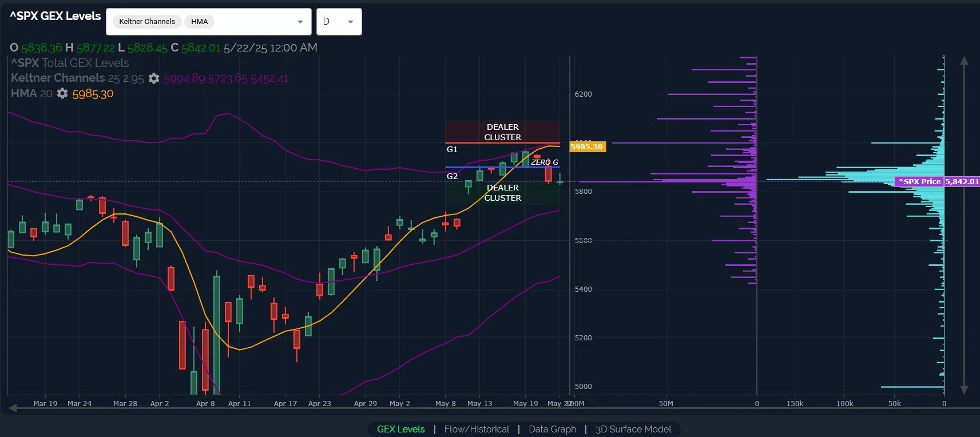Click the 5000 price axis label
This screenshot has width=980, height=437.
point(583,386)
